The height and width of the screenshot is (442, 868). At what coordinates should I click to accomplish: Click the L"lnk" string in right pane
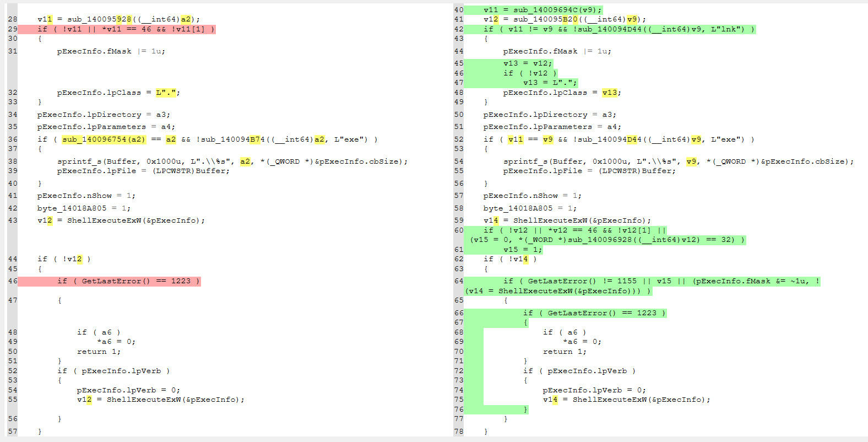coord(727,29)
